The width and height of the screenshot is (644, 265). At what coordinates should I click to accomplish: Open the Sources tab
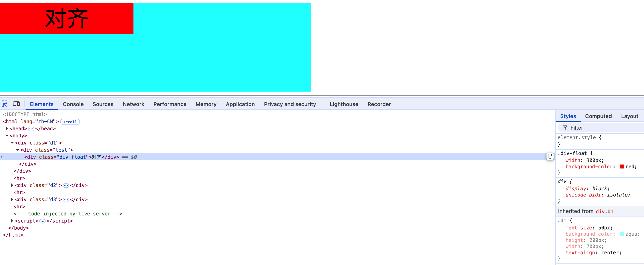103,104
